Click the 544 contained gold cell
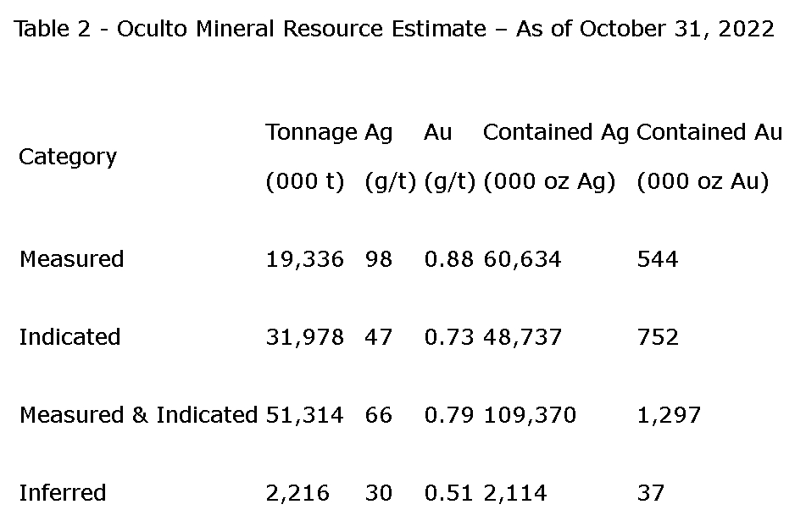This screenshot has width=806, height=532. tap(657, 259)
